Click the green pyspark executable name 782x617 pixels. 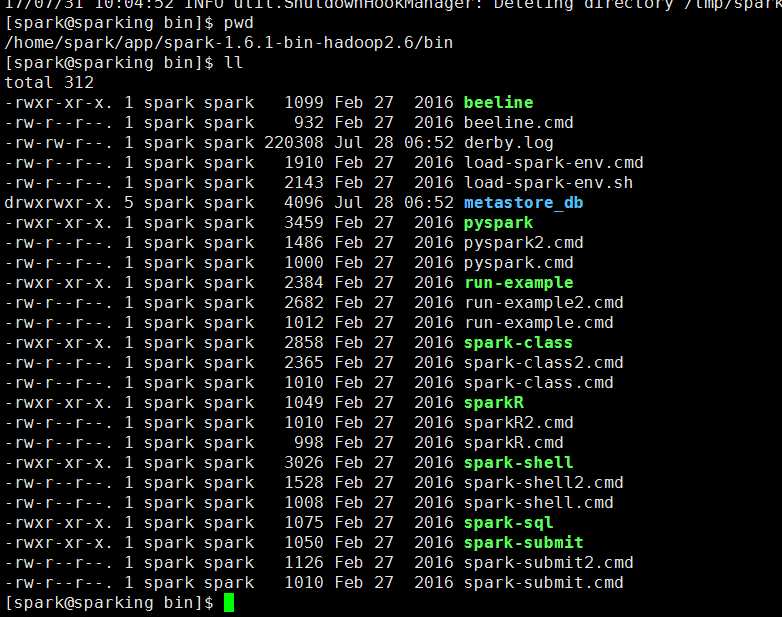pos(498,223)
